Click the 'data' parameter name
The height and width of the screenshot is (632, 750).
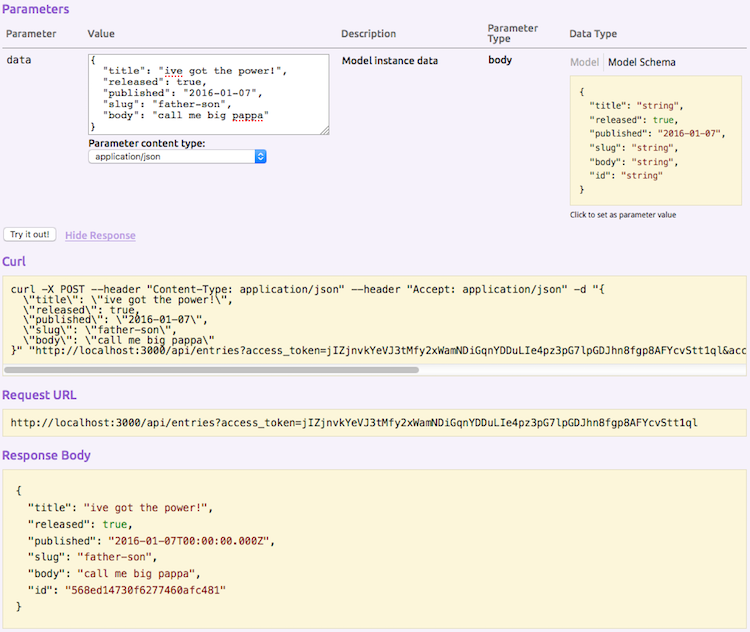coord(19,60)
